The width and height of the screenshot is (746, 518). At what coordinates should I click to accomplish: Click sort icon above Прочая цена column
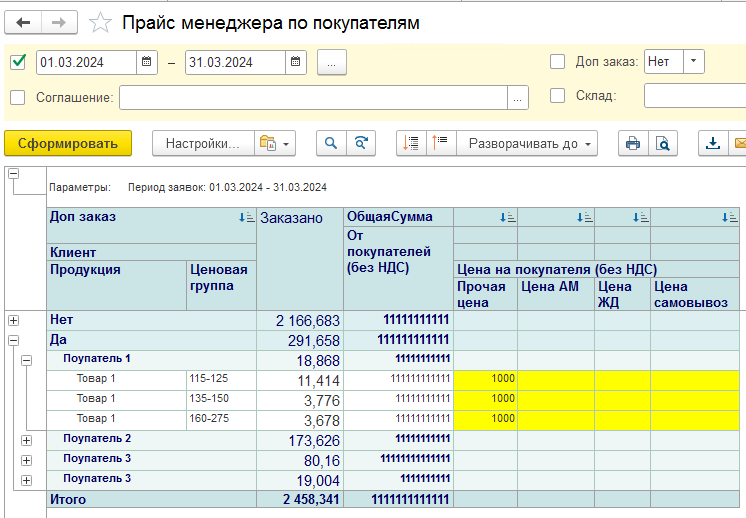[x=507, y=218]
